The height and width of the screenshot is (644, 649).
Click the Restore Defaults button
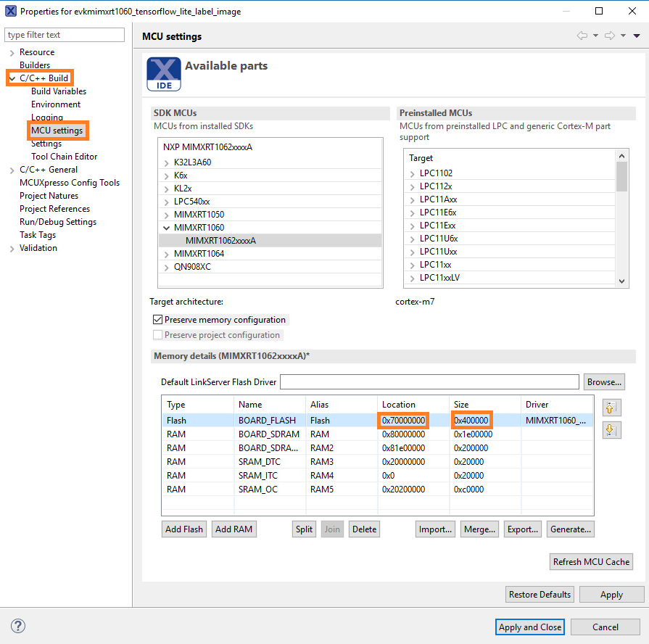pos(540,595)
